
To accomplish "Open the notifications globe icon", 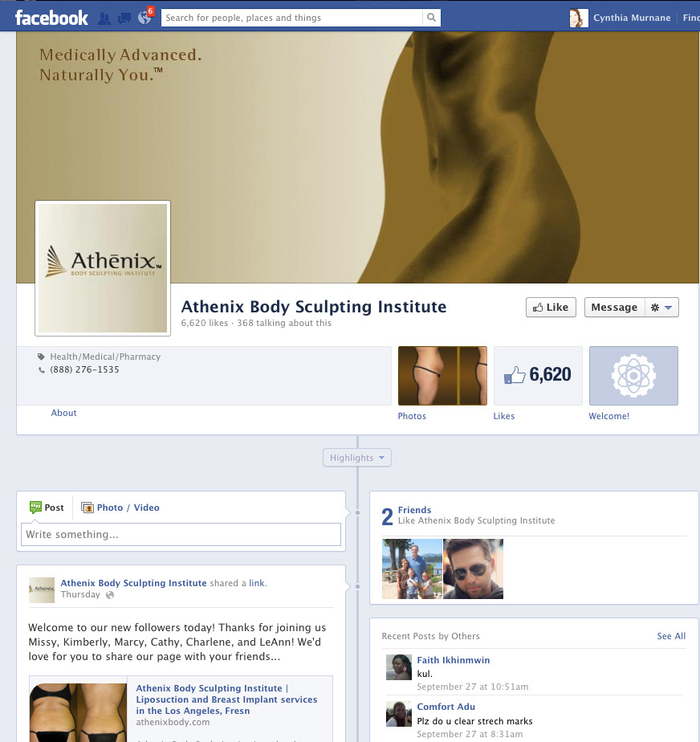I will tap(144, 18).
